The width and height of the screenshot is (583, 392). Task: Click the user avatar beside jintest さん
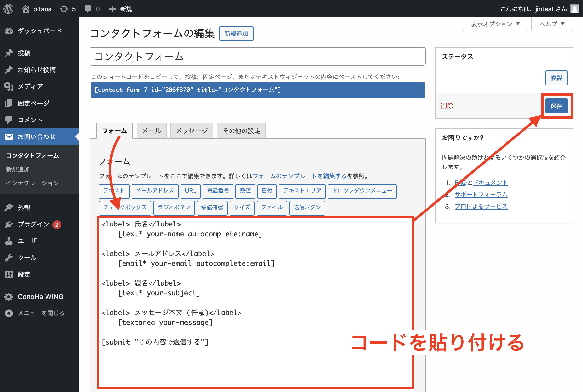click(574, 9)
